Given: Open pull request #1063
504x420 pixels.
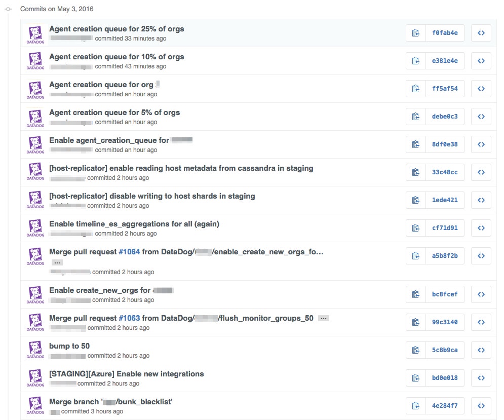Looking at the screenshot, I should click(129, 318).
